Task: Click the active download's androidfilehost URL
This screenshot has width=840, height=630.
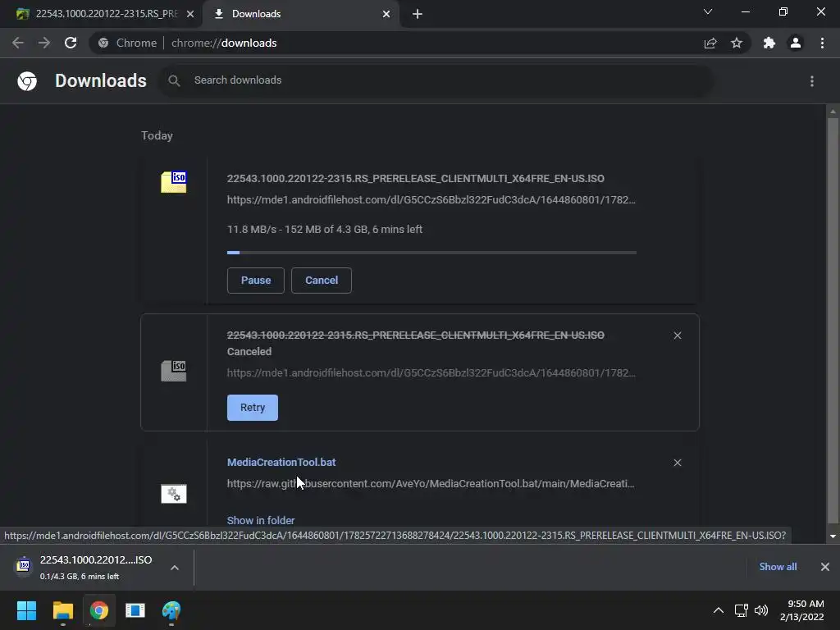Action: coord(431,200)
